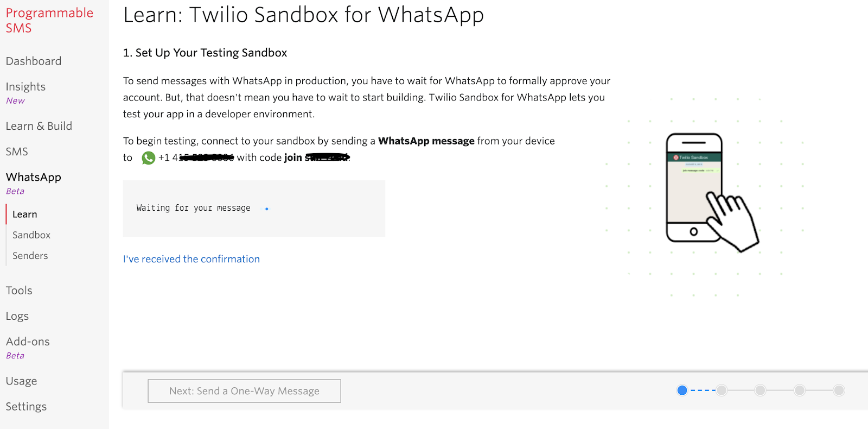Click the "Waiting for your message" box
Image resolution: width=868 pixels, height=429 pixels.
pyautogui.click(x=254, y=209)
